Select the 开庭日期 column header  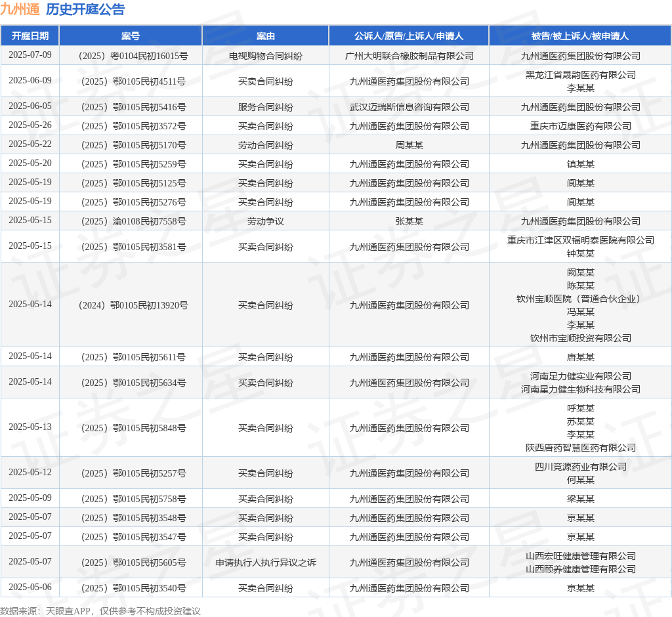30,36
